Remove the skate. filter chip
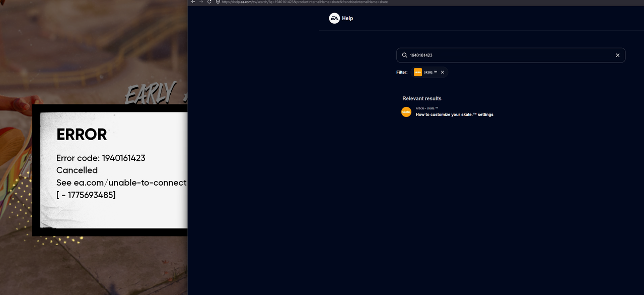Viewport: 644px width, 295px height. pos(443,72)
